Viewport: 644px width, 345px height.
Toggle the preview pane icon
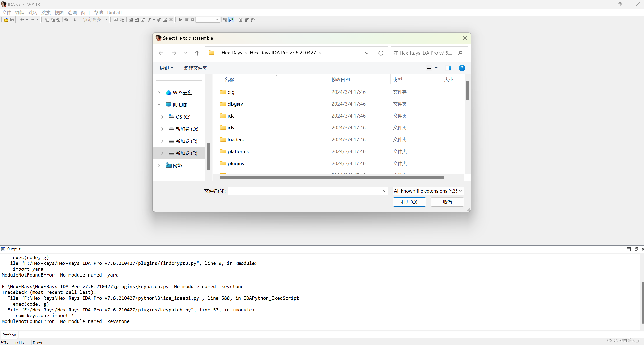click(x=448, y=68)
